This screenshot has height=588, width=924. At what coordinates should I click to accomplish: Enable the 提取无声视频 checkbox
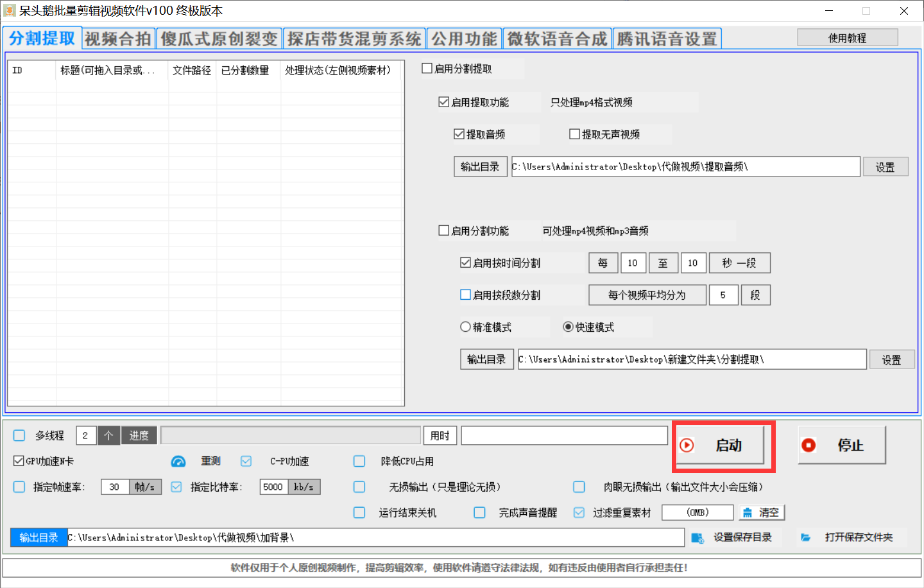point(574,134)
